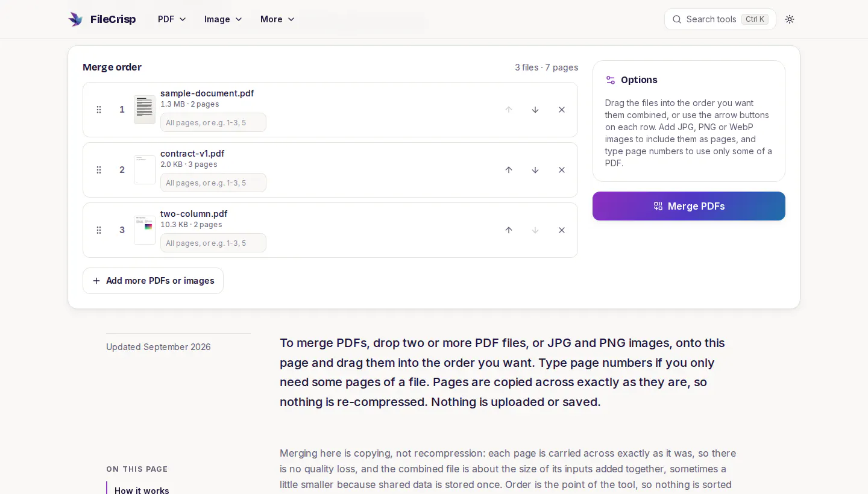
Task: Open the Image dropdown menu
Action: [223, 19]
